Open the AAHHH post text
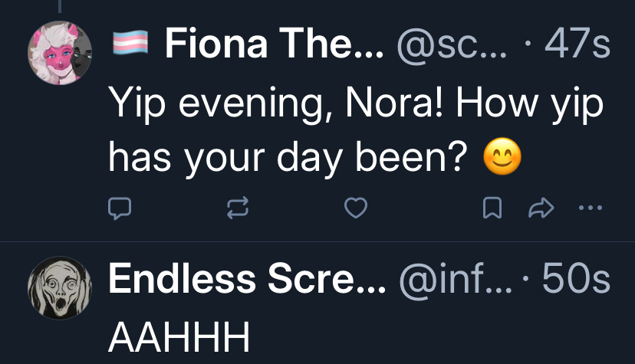The image size is (635, 364). pos(179,336)
